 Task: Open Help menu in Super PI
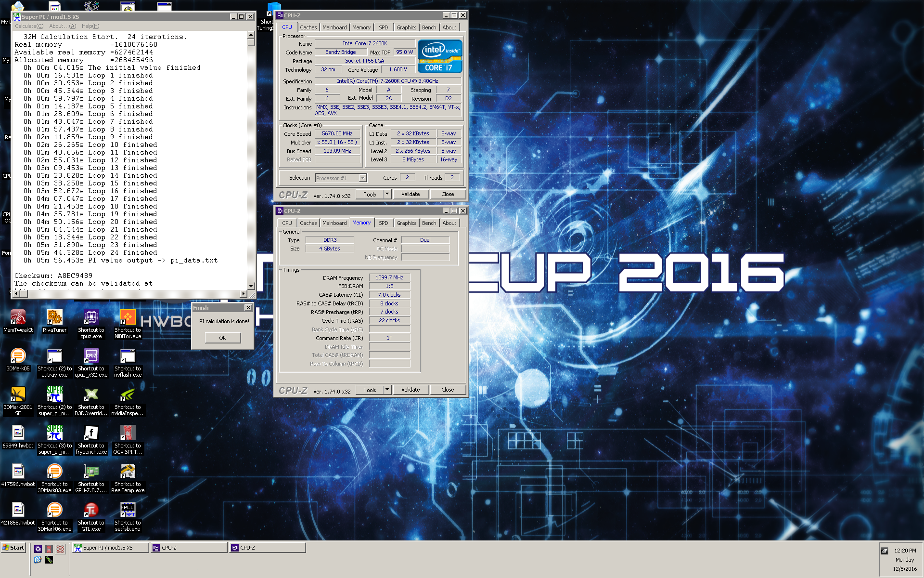tap(90, 26)
